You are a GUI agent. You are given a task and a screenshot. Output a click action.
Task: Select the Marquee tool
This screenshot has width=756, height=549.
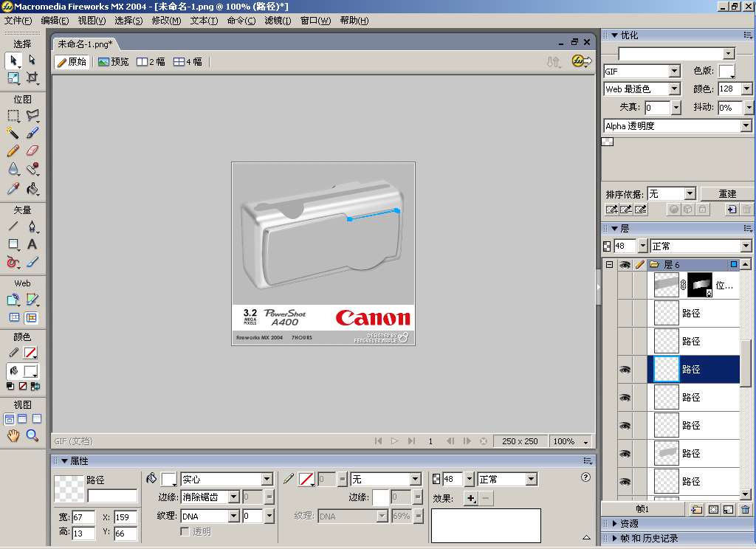(x=13, y=116)
